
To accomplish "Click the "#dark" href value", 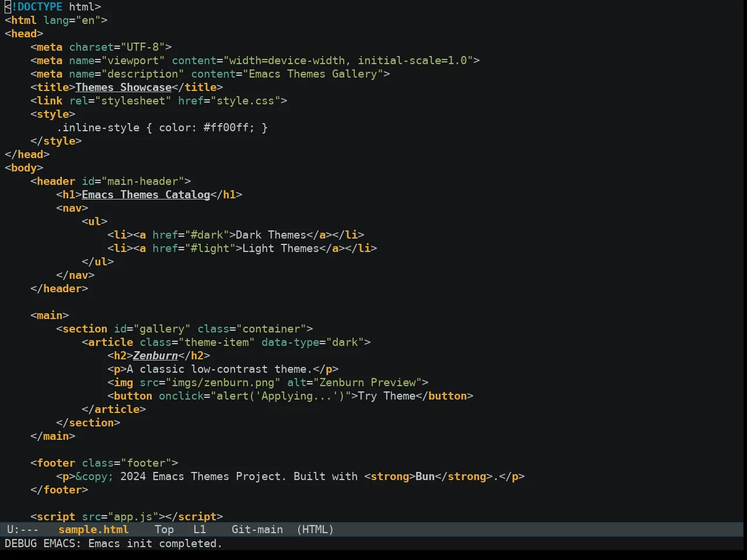I will pos(207,235).
